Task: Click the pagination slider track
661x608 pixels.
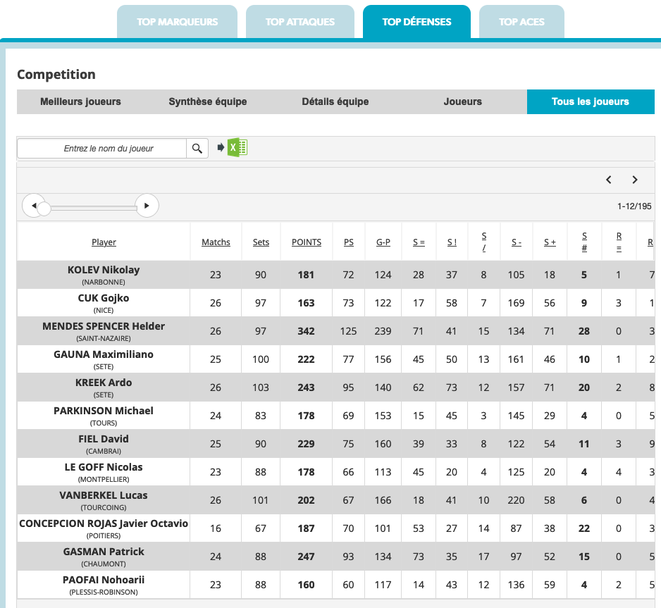Action: coord(90,206)
